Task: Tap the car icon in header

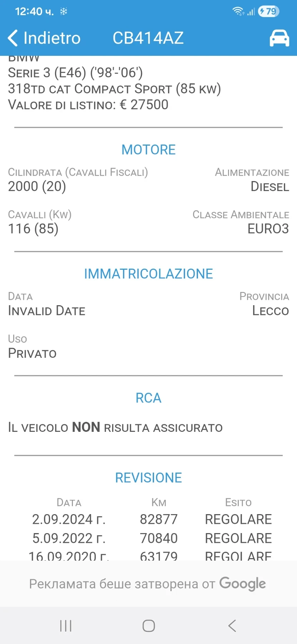Action: pos(279,38)
